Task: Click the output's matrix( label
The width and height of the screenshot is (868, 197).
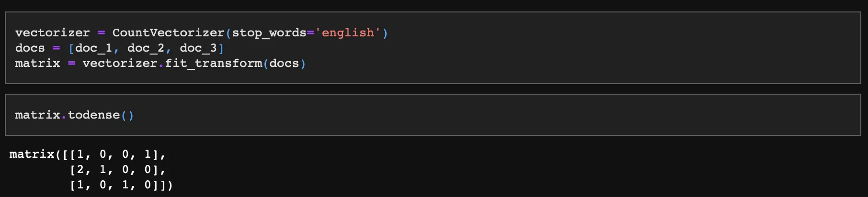Action: tap(32, 154)
